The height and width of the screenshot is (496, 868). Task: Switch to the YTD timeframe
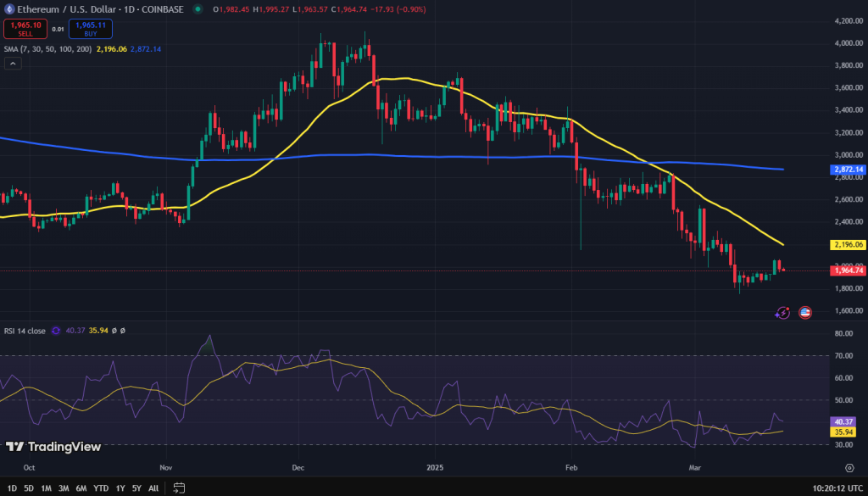point(99,488)
